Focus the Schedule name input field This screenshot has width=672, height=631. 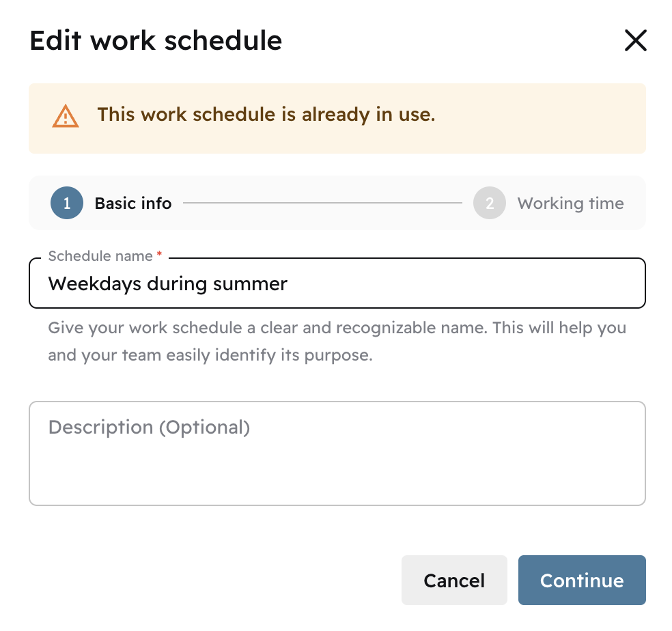pos(337,283)
